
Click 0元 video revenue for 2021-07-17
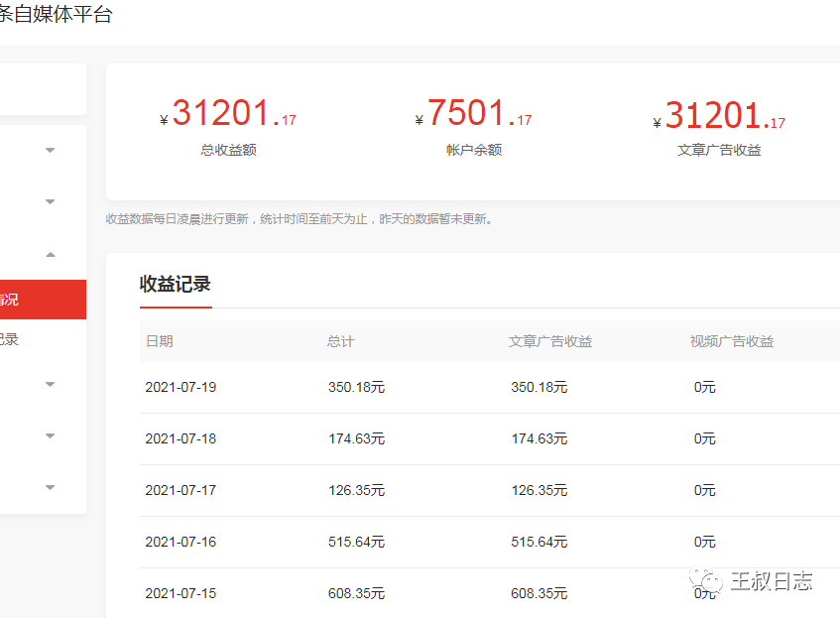point(704,490)
